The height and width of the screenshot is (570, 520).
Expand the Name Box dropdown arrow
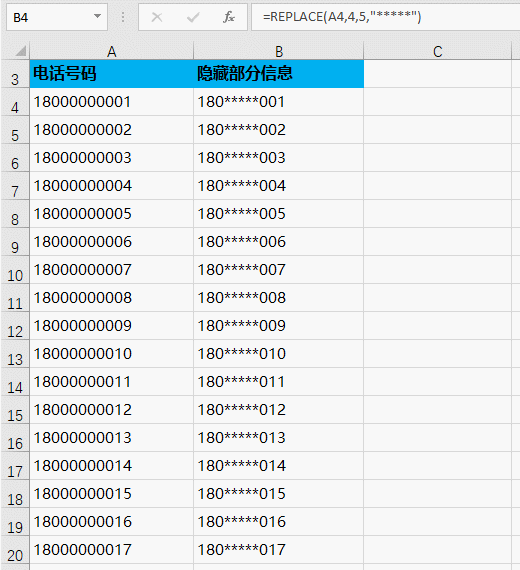pos(97,16)
